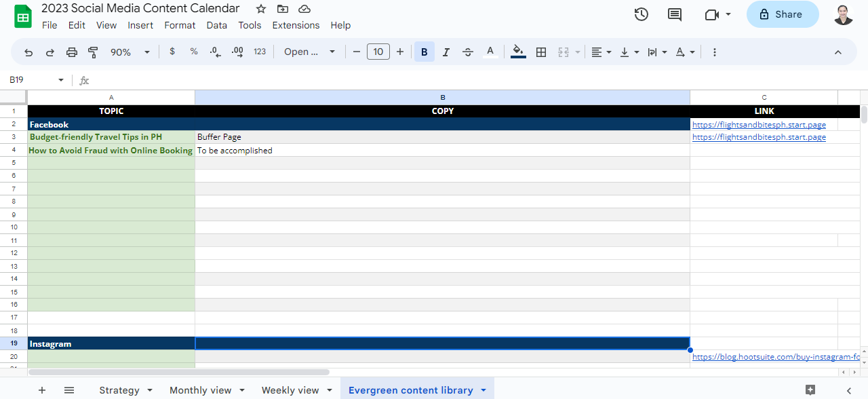868x399 pixels.
Task: Click the Explore button icon
Action: tap(810, 389)
